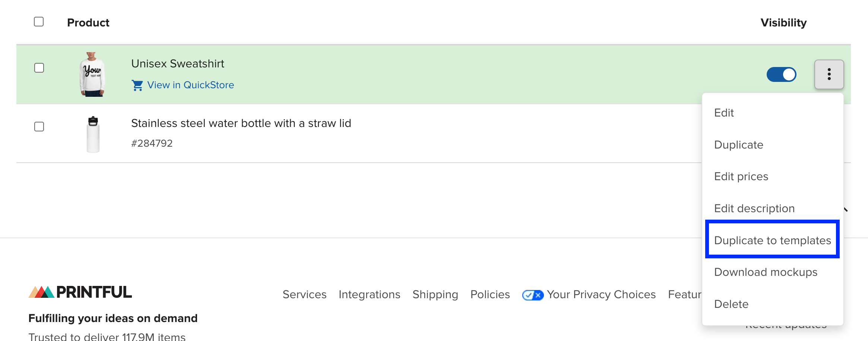Viewport: 868px width, 341px height.
Task: Click the shopping cart icon beside View in QuickStore
Action: [137, 85]
